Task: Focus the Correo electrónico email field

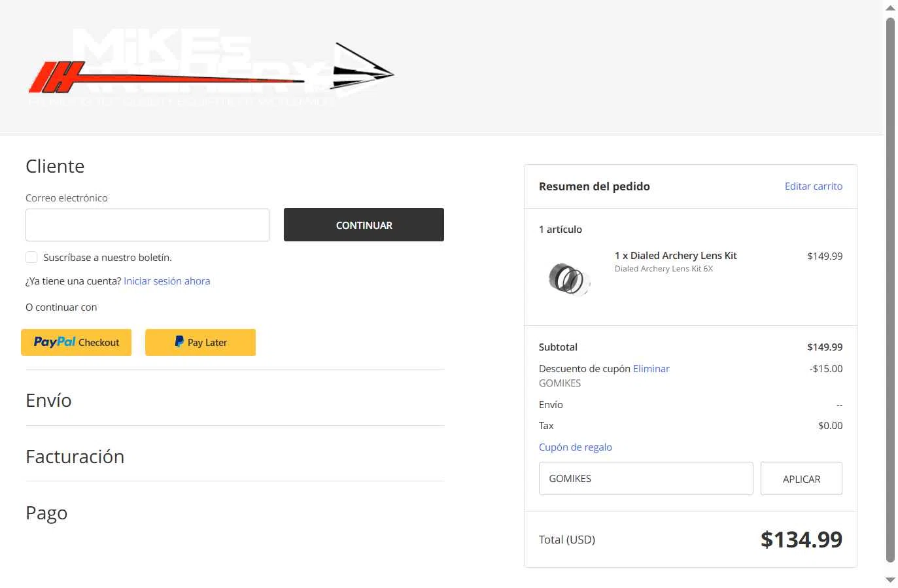Action: tap(147, 225)
